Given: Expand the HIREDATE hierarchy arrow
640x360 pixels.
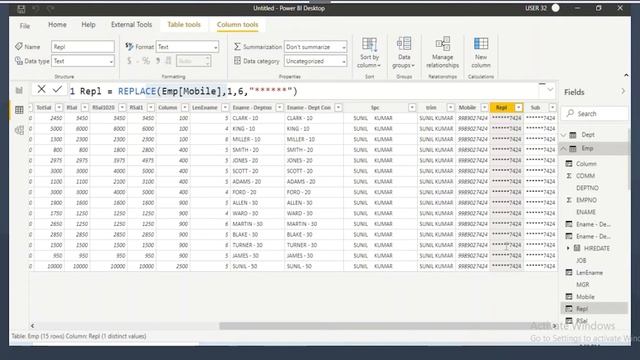Looking at the screenshot, I should coord(568,248).
